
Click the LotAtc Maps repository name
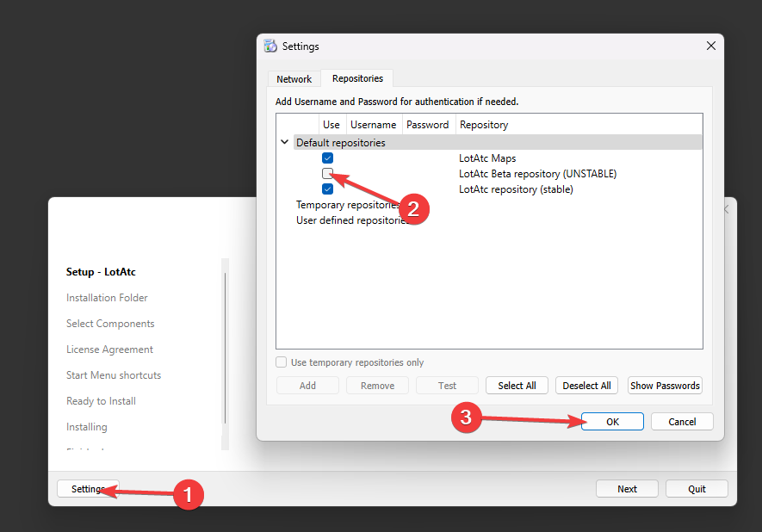(x=487, y=158)
